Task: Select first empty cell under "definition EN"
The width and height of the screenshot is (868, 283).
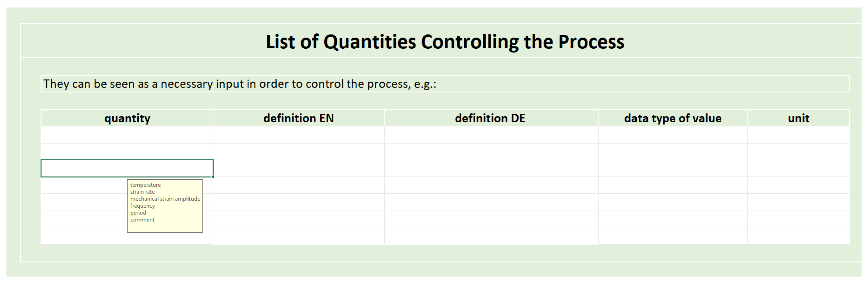Action: click(x=298, y=135)
